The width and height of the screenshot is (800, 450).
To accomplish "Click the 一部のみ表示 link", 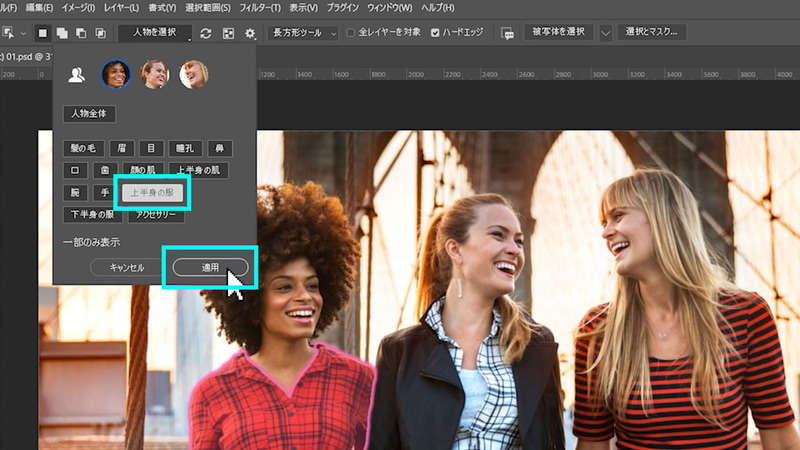I will [x=91, y=242].
